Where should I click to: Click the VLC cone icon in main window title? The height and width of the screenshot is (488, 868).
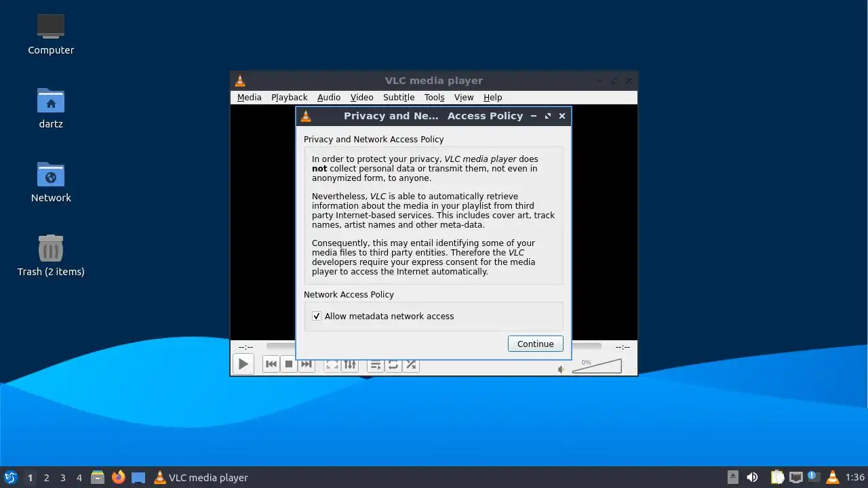(240, 81)
